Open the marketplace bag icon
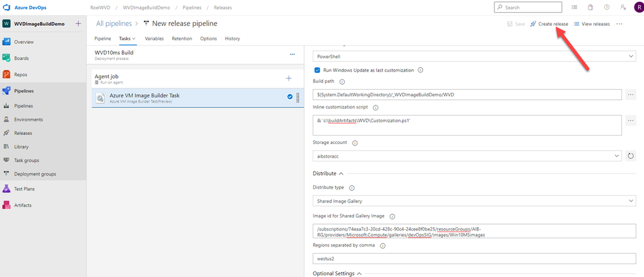This screenshot has width=644, height=277. point(590,7)
